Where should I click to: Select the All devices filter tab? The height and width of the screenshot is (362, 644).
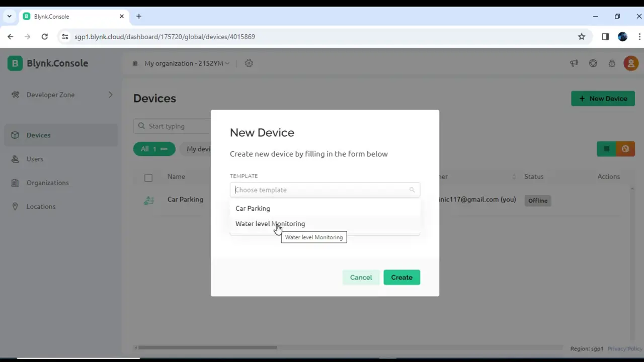(x=154, y=149)
